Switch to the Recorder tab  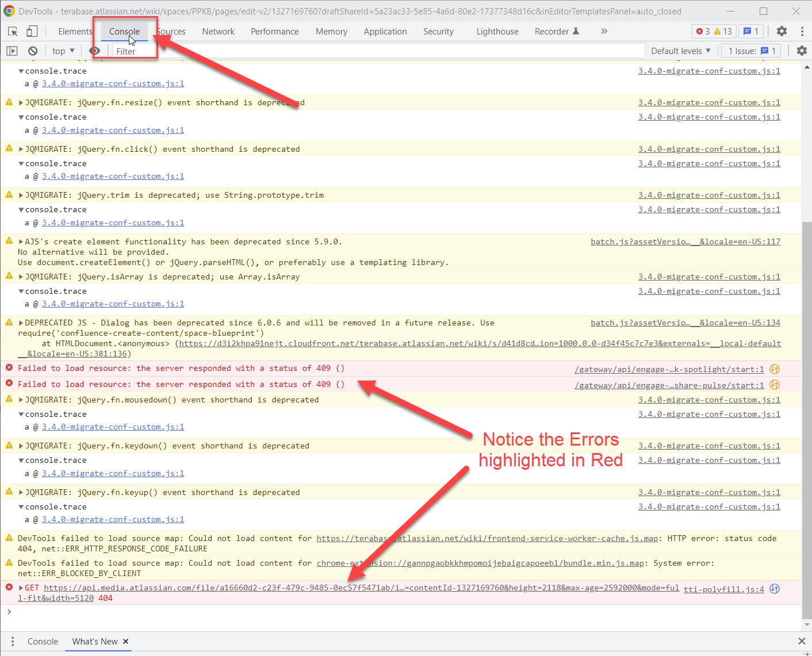[557, 31]
